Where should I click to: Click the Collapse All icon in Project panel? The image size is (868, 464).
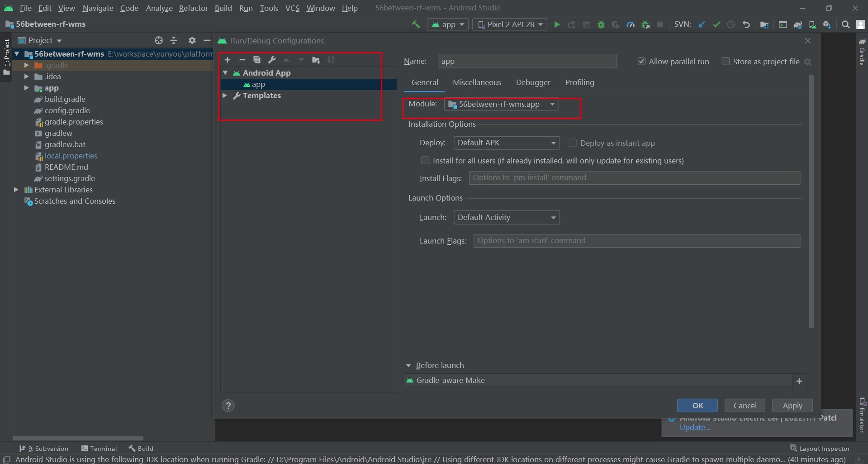tap(174, 40)
